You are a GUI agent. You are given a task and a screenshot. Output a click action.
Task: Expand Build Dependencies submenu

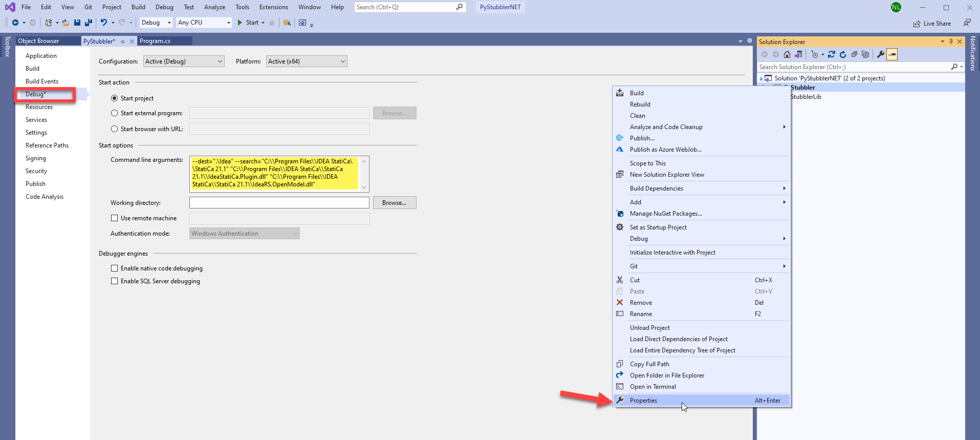click(x=701, y=188)
